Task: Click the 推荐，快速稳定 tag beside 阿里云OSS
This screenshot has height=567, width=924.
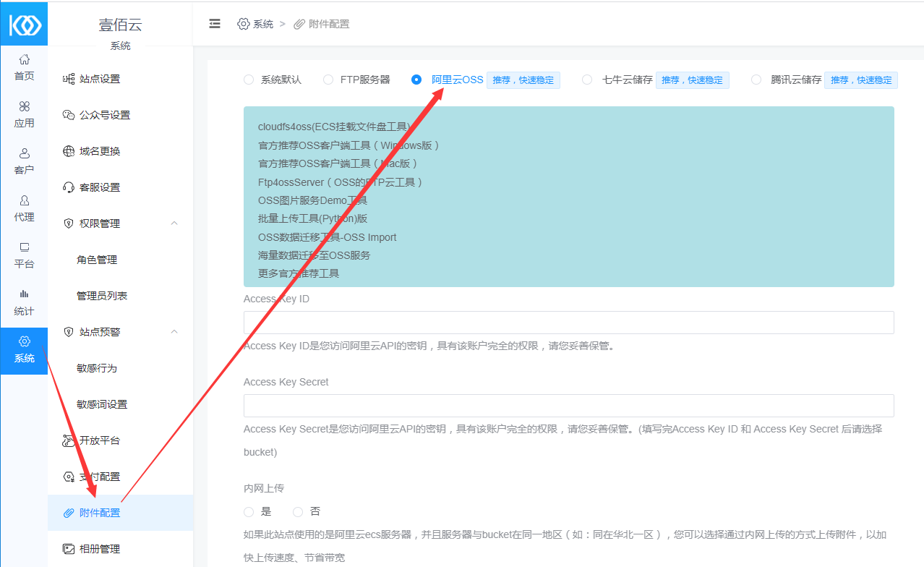Action: pos(523,80)
